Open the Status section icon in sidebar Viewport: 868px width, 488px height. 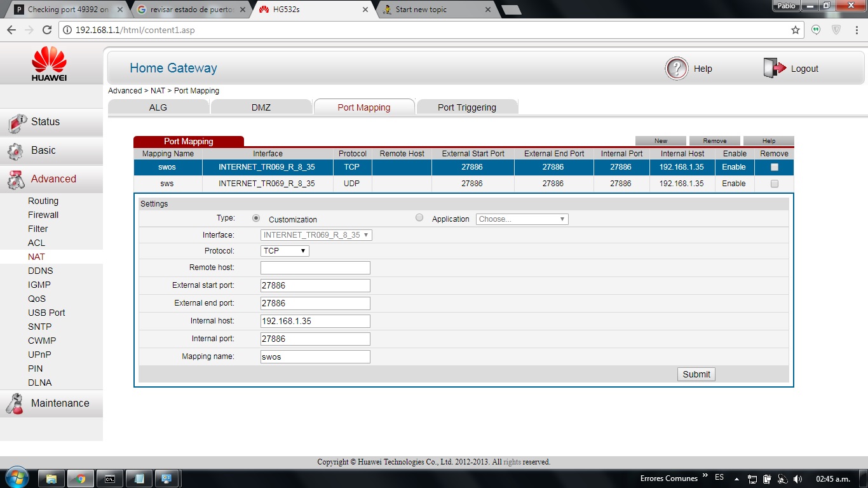tap(16, 123)
